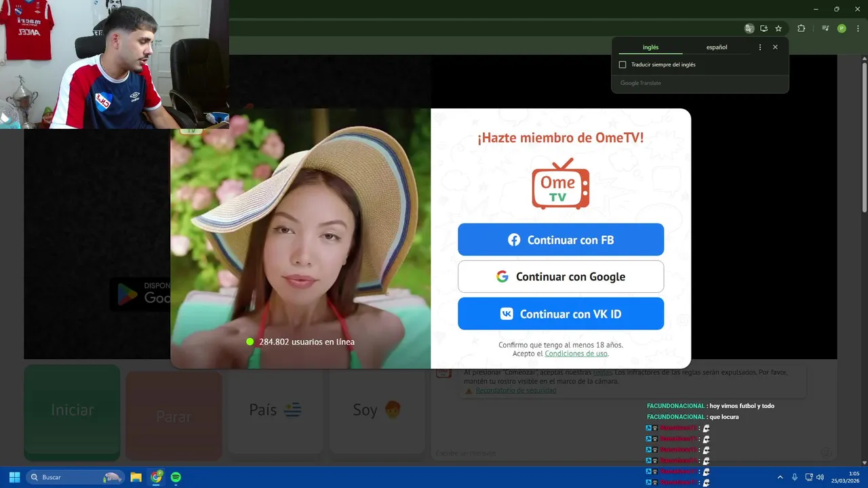Viewport: 868px width, 488px height.
Task: Open the green P profile avatar
Action: coord(842,28)
